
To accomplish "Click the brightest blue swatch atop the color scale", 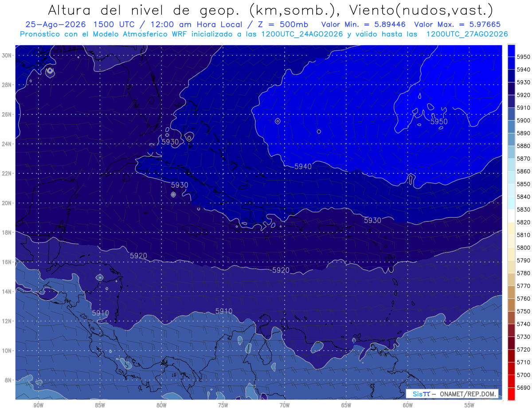I will coord(511,50).
